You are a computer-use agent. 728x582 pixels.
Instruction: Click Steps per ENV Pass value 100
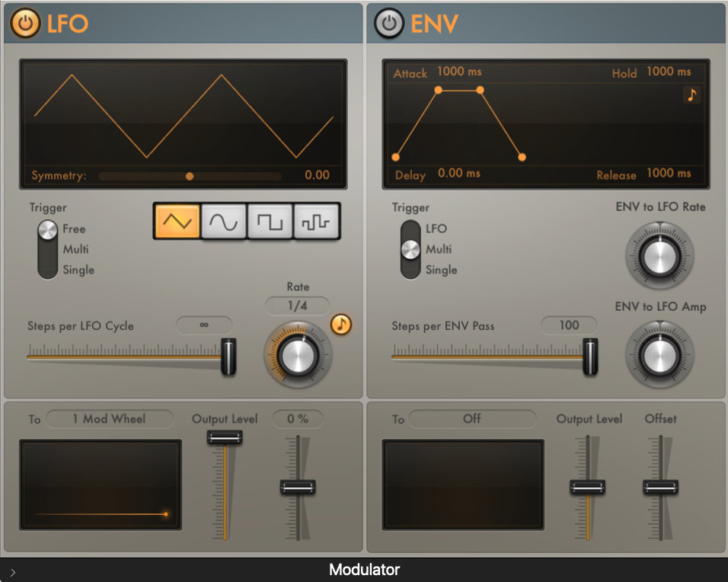[569, 325]
